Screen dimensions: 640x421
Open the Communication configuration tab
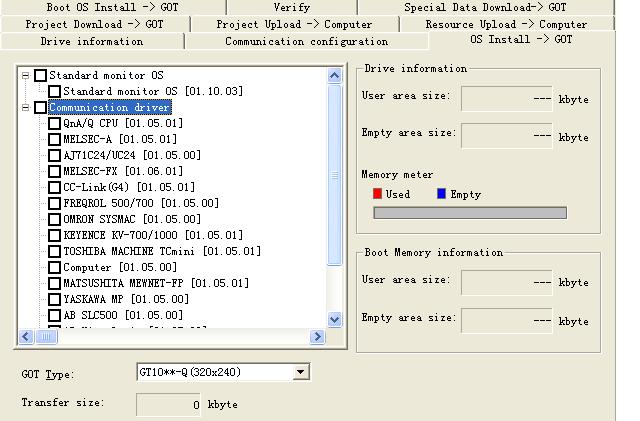(306, 42)
